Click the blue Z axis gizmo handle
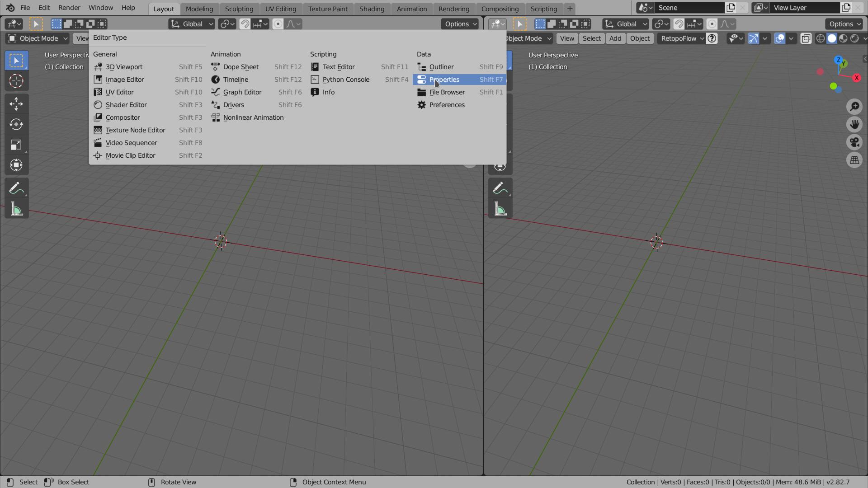 (x=839, y=60)
